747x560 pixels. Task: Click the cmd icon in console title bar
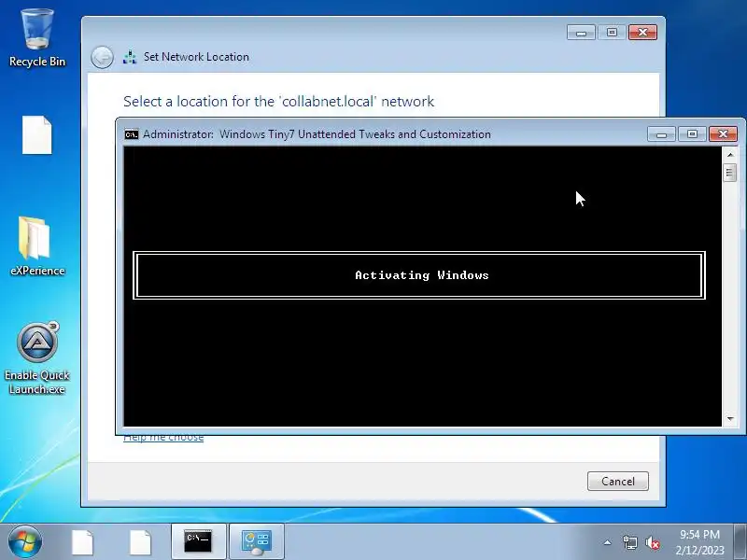pos(132,134)
